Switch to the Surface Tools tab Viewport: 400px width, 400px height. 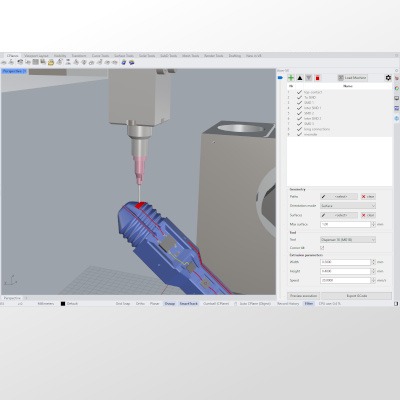[x=124, y=56]
